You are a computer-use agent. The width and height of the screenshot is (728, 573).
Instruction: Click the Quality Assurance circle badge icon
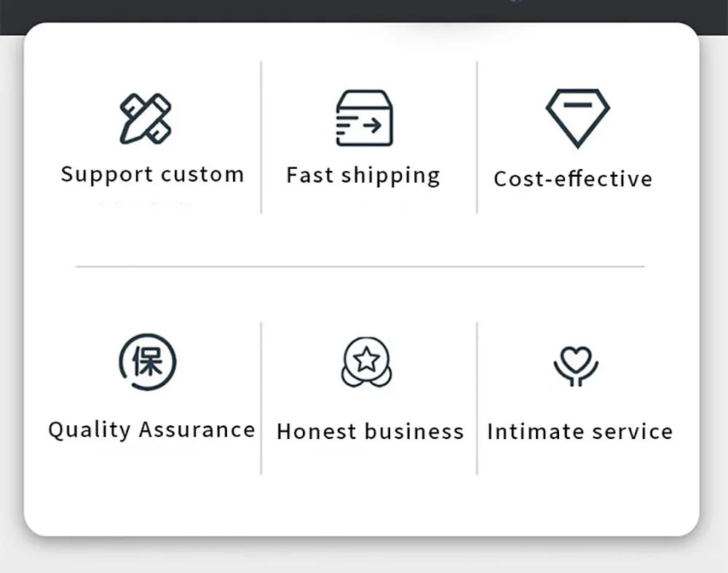[148, 362]
